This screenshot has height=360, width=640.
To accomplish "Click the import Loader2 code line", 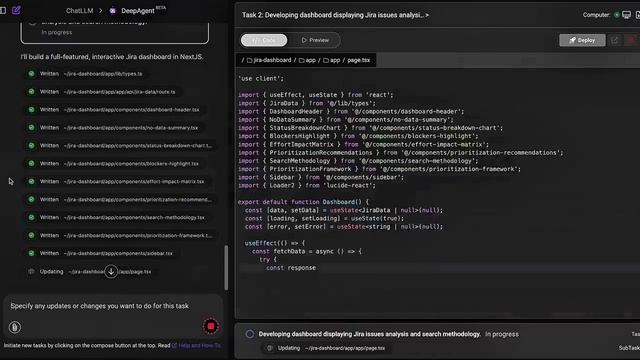I will (x=307, y=185).
